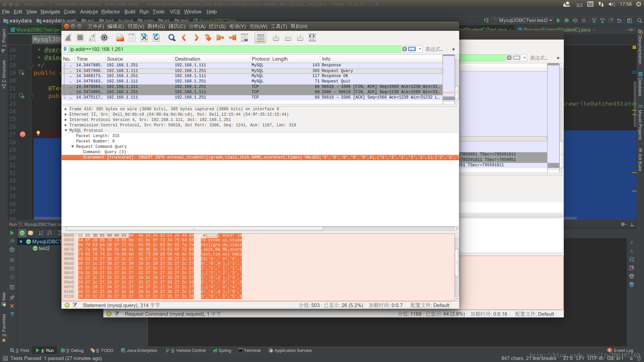644x362 pixels.
Task: Open the system volume indicator
Action: pos(612,4)
